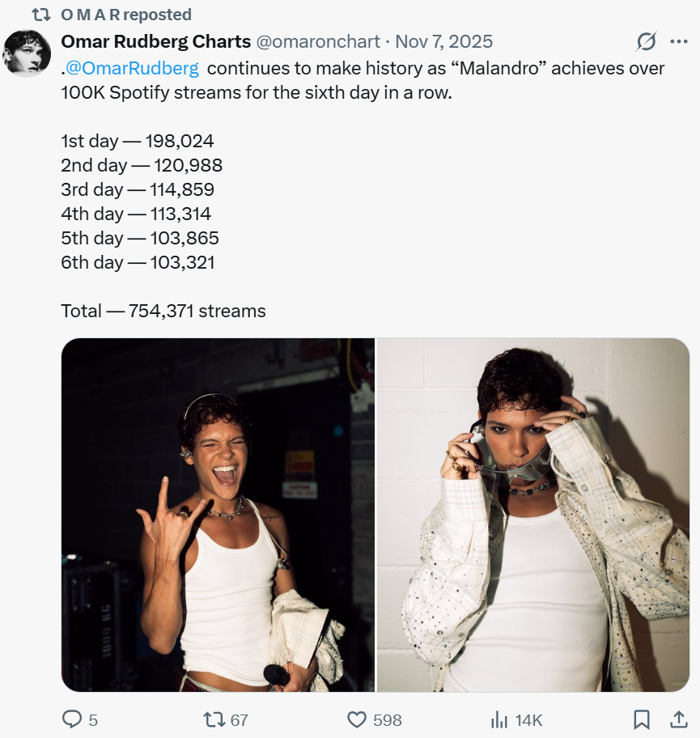Open the Omar Rudberg Charts display name

(x=155, y=41)
